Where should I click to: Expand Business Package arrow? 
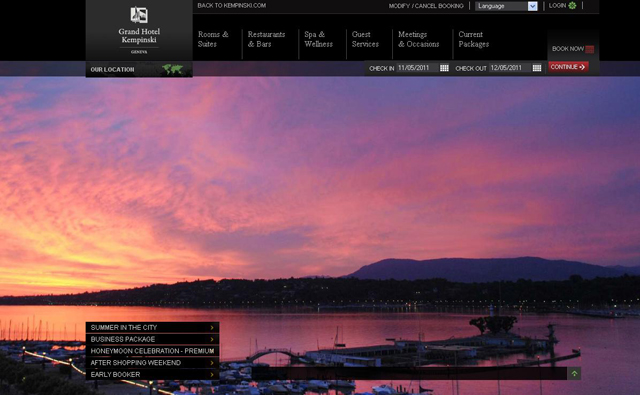[x=212, y=340]
